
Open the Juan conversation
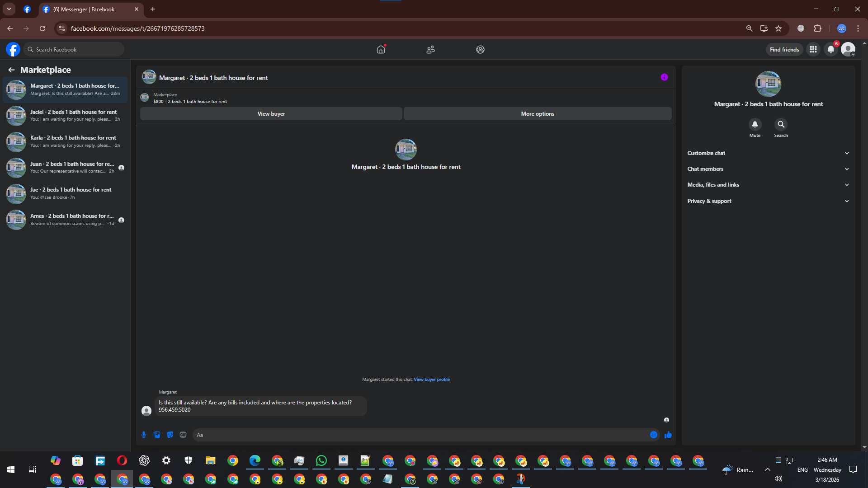tap(66, 168)
